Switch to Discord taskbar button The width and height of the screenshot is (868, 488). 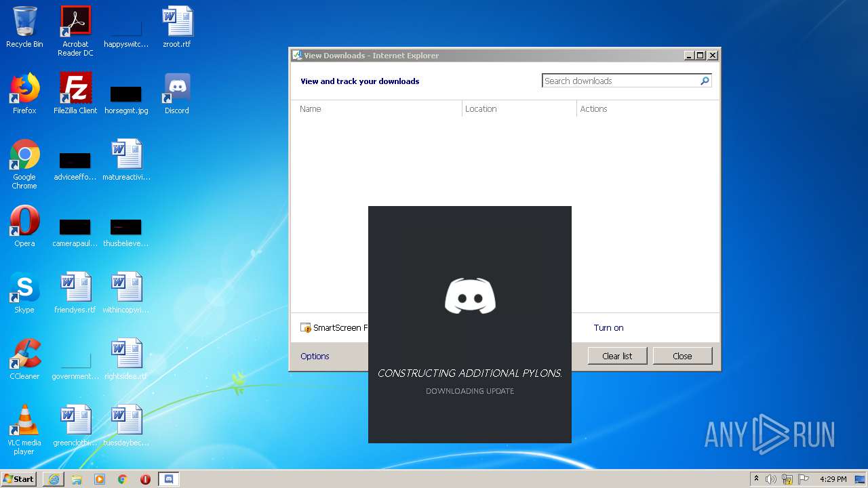click(169, 479)
